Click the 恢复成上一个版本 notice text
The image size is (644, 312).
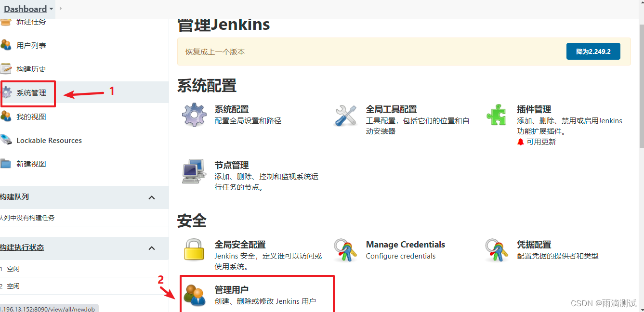pos(215,52)
